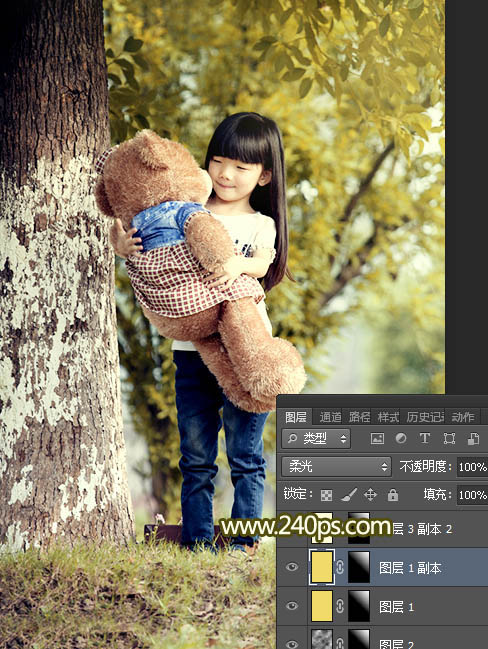This screenshot has width=488, height=649.
Task: Lock transparent pixels checkerboard icon
Action: coord(327,495)
